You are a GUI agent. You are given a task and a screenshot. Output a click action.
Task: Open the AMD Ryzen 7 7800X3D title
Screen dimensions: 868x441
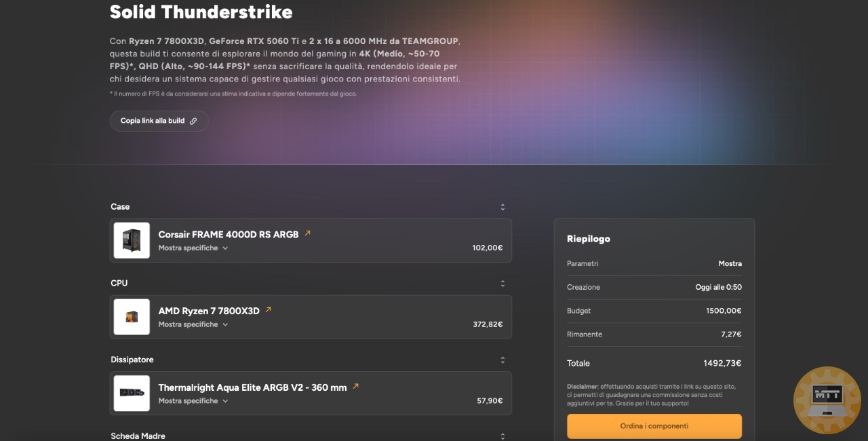[x=209, y=311]
